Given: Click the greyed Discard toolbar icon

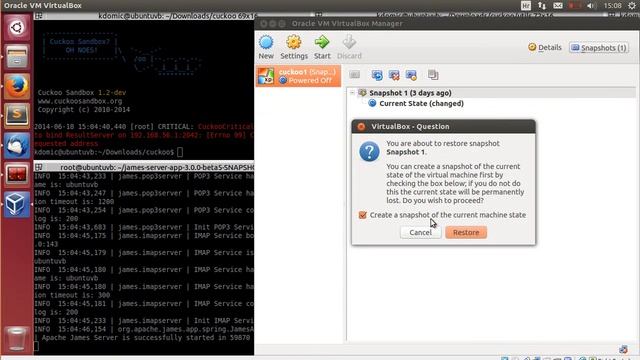Looking at the screenshot, I should tap(349, 47).
